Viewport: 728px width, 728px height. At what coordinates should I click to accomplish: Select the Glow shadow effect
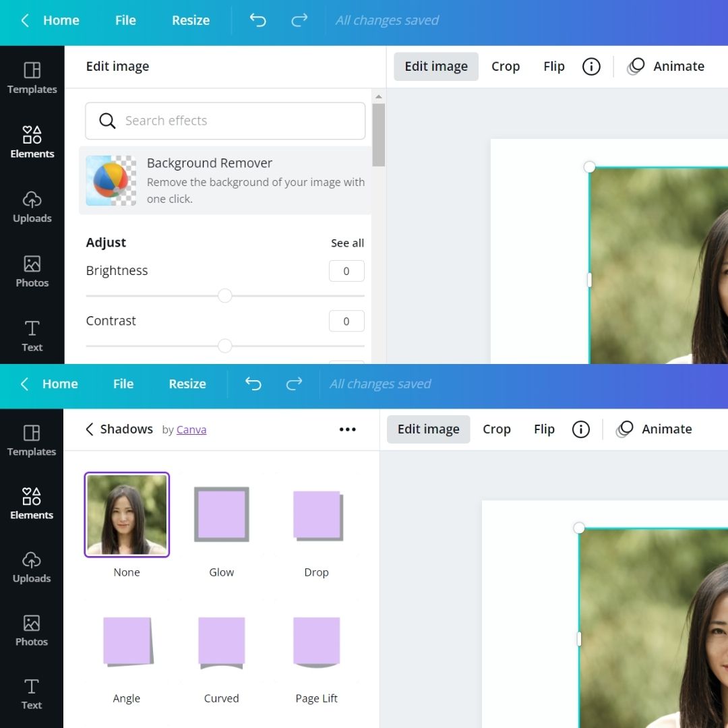coord(221,514)
